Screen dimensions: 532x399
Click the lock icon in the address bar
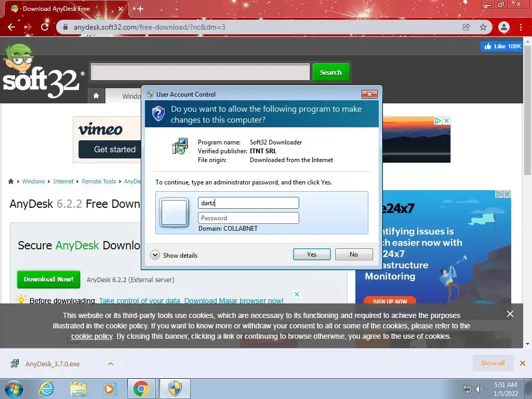pos(65,27)
